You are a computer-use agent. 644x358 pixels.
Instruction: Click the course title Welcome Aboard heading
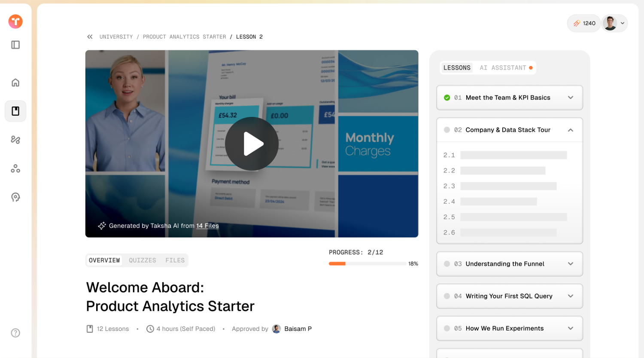170,297
